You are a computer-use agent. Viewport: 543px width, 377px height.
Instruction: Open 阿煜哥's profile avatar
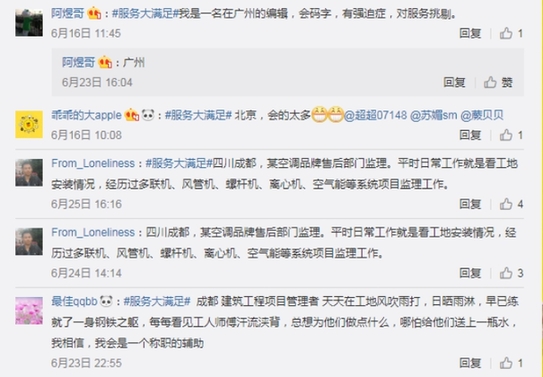(x=29, y=23)
